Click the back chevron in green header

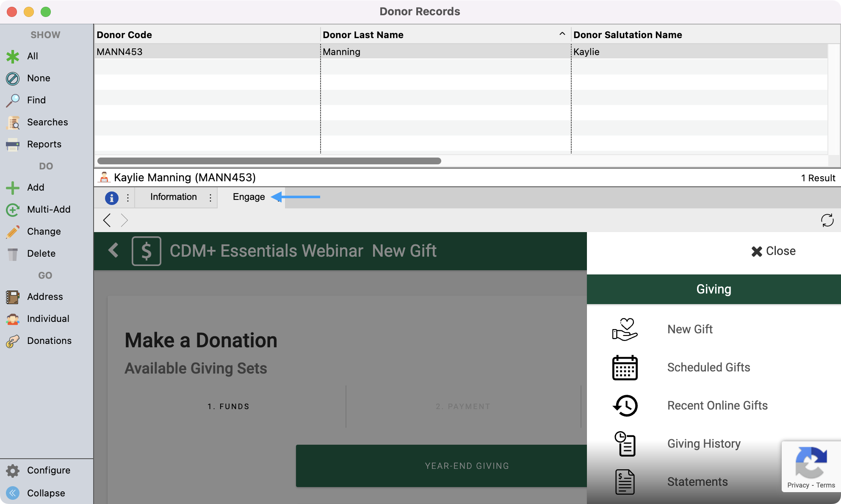pyautogui.click(x=113, y=250)
